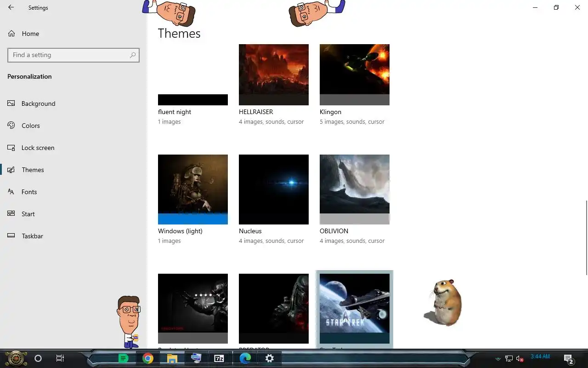Open the themed Start button on taskbar
Screen dimensions: 588x368
16,358
